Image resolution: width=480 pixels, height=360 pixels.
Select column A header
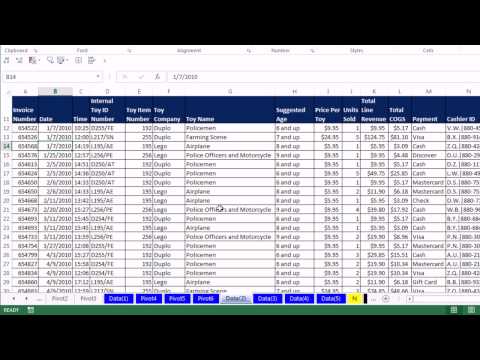pyautogui.click(x=25, y=92)
